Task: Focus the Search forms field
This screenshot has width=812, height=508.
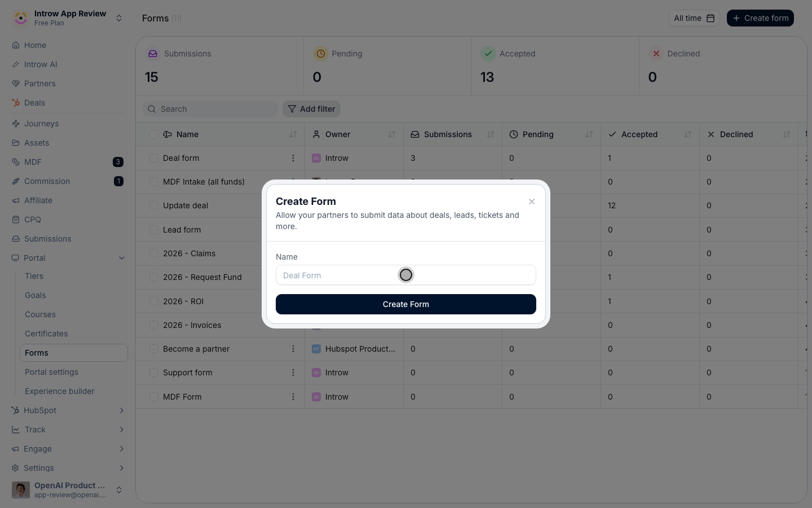Action: 210,109
